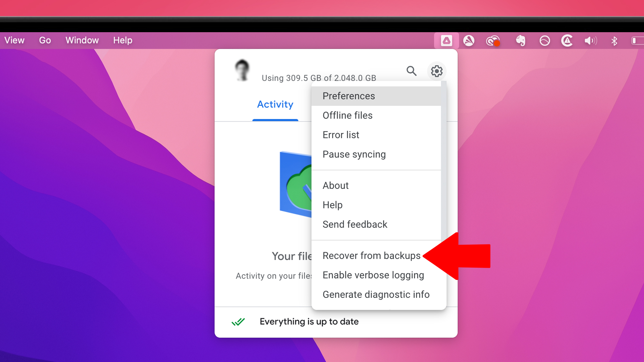Viewport: 644px width, 362px height.
Task: Select About from the settings menu
Action: coord(335,185)
